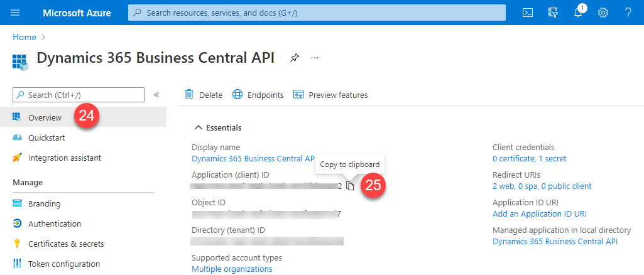The height and width of the screenshot is (275, 644).
Task: Open the Help question mark icon
Action: (628, 13)
